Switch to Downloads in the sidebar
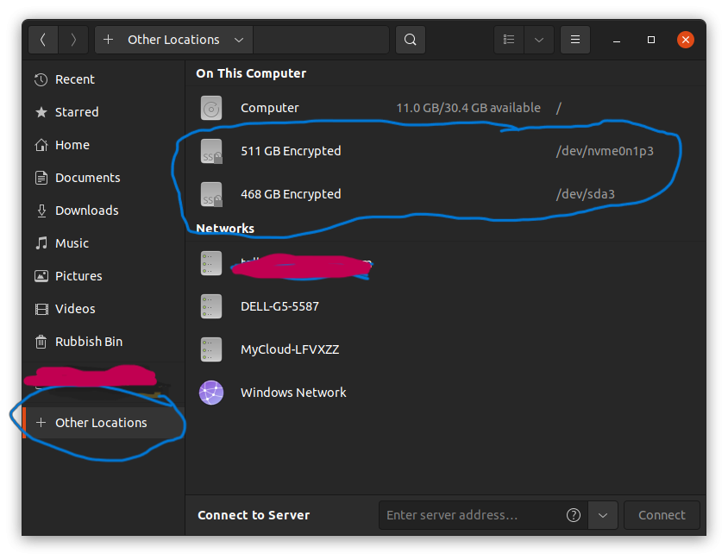 (x=86, y=211)
